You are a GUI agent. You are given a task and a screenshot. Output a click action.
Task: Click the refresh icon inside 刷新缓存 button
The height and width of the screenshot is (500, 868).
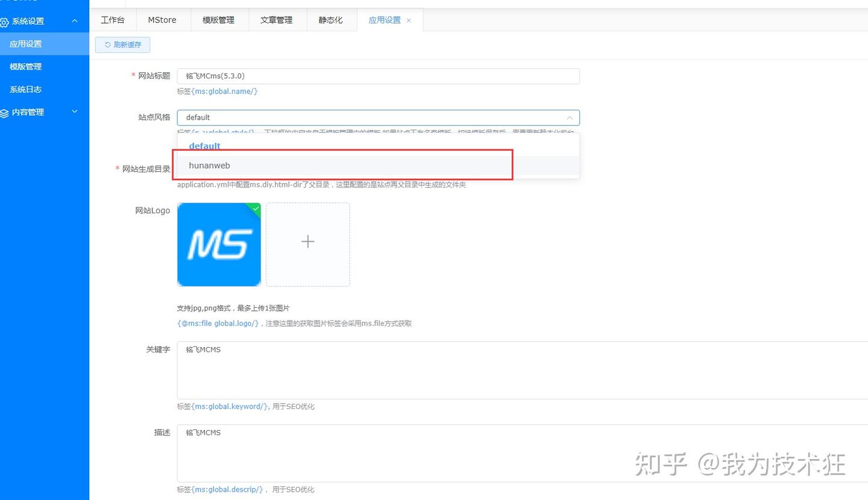tap(107, 45)
